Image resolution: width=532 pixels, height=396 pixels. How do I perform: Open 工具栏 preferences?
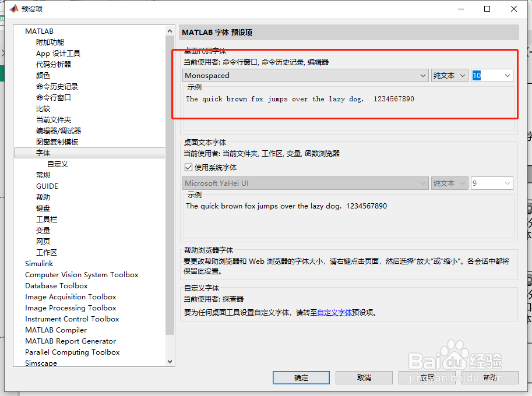pyautogui.click(x=47, y=220)
